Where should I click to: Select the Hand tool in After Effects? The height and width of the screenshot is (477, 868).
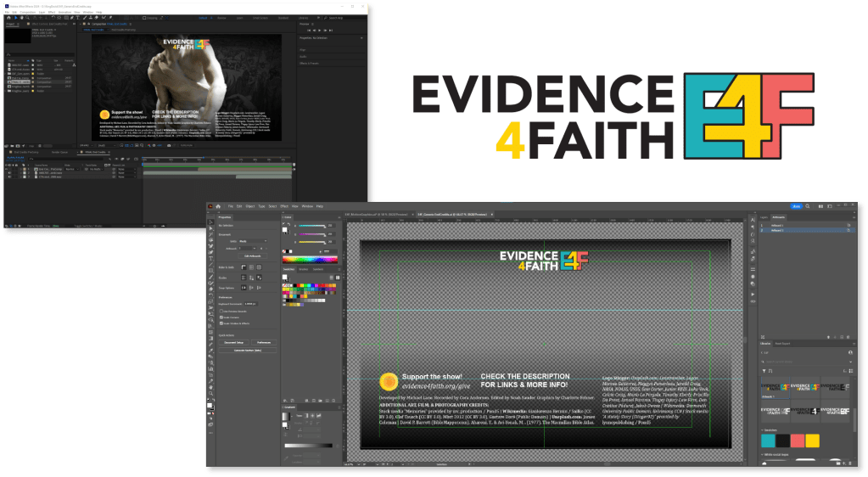[21, 18]
